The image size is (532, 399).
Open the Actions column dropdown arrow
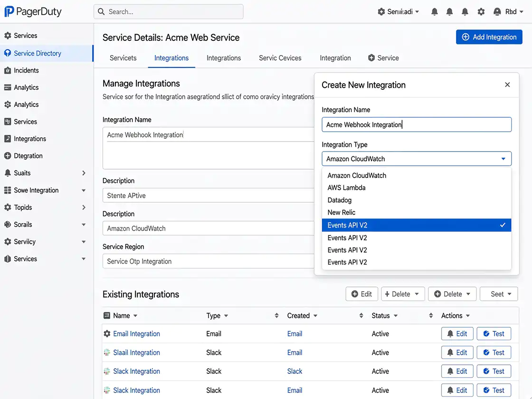[468, 316]
